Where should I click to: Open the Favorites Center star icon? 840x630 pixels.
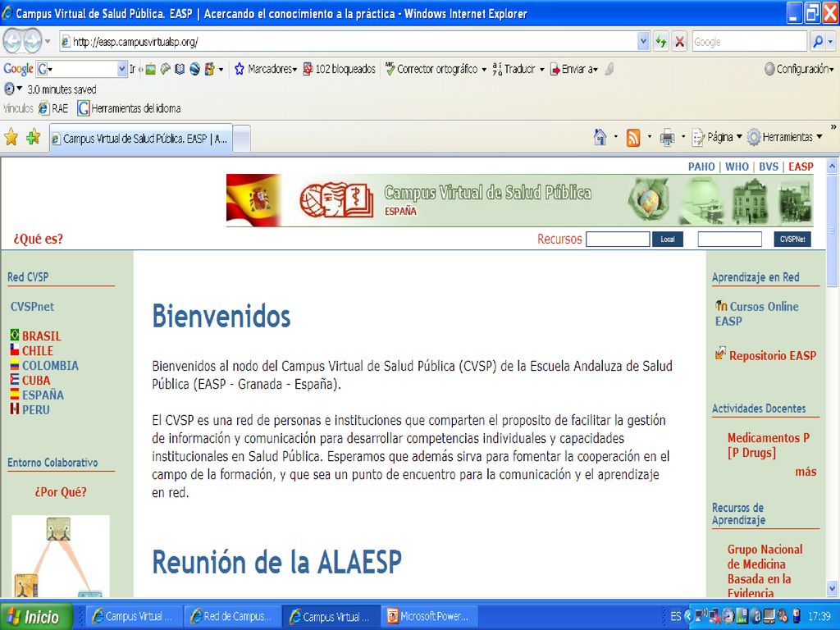pyautogui.click(x=11, y=138)
